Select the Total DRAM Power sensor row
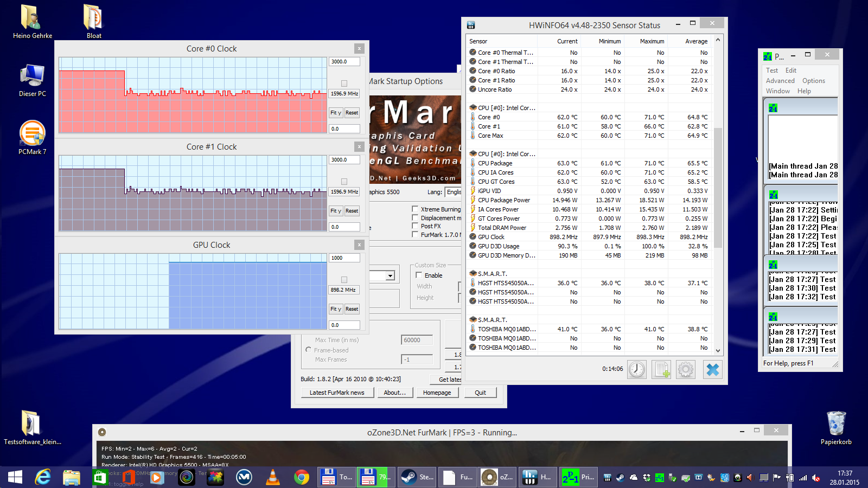 [589, 228]
